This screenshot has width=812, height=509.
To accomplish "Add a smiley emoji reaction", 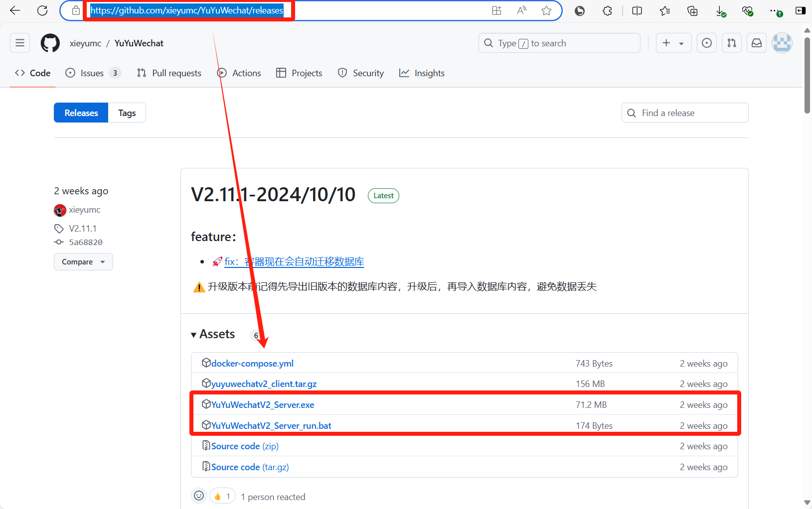I will click(x=199, y=496).
